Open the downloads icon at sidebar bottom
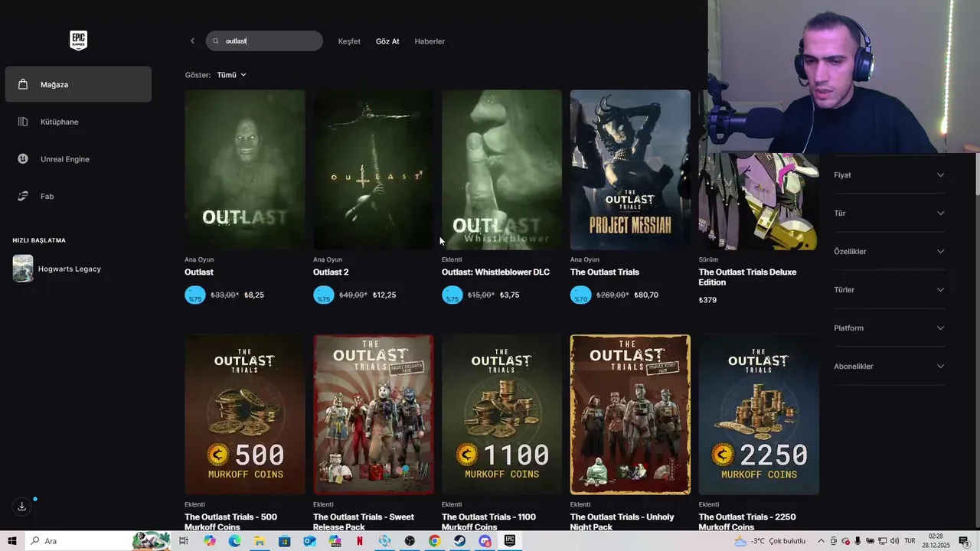 22,507
